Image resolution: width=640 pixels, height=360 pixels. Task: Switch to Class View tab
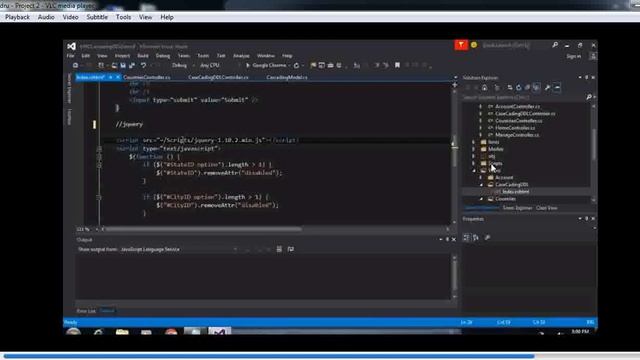click(x=546, y=208)
